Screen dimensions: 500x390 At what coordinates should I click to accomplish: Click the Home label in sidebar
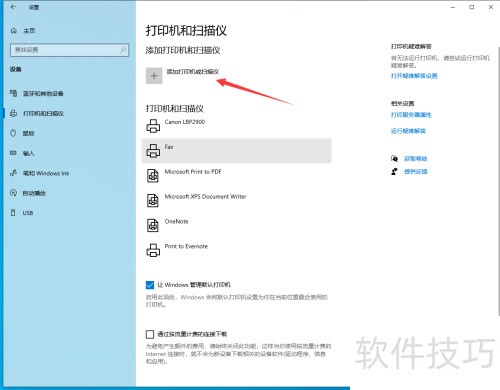coord(29,31)
